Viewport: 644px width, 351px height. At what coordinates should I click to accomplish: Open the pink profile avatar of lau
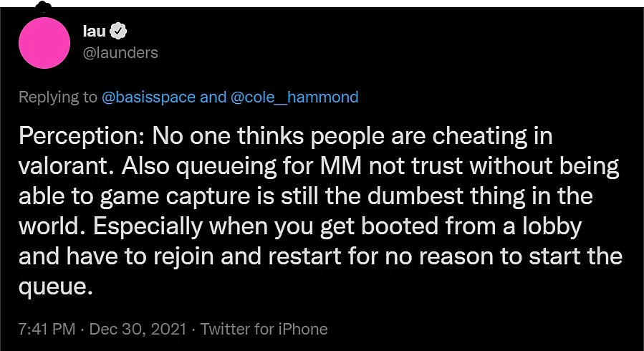44,43
